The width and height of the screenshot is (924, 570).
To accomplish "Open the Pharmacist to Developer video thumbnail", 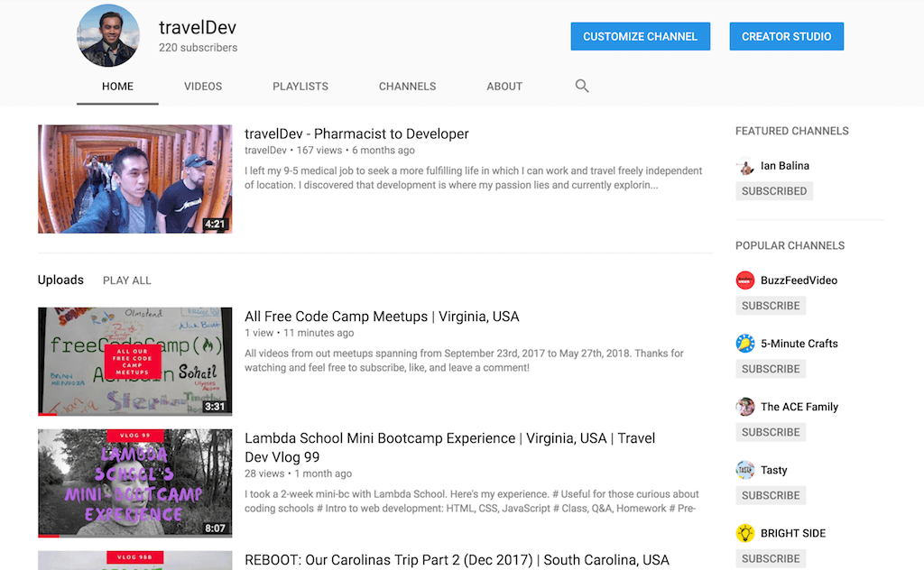I will (135, 179).
